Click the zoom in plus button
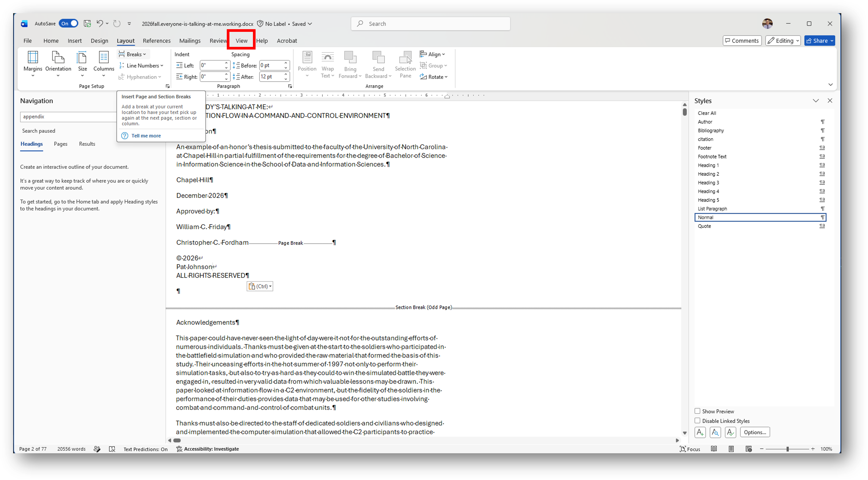Screen dimensions: 868x480 pyautogui.click(x=813, y=449)
